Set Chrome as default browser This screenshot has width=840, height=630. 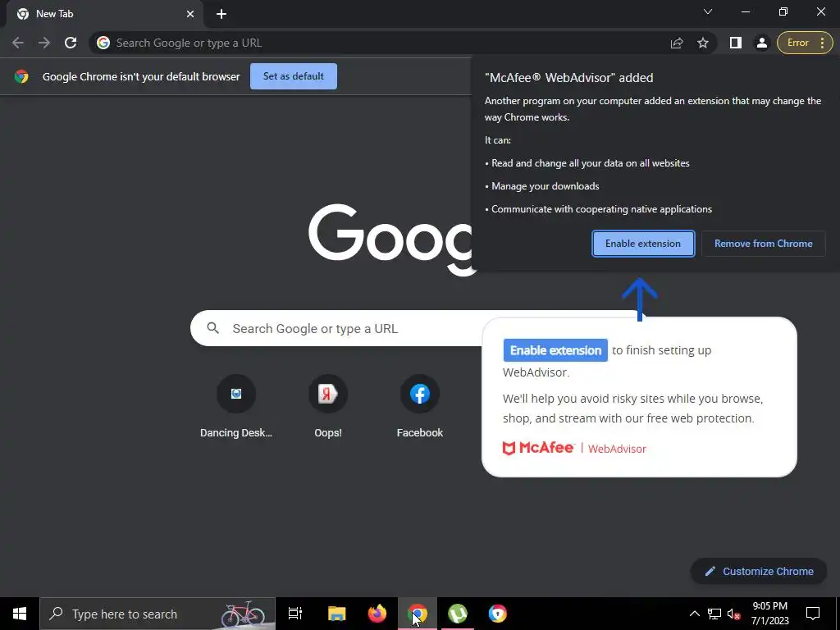pos(294,76)
